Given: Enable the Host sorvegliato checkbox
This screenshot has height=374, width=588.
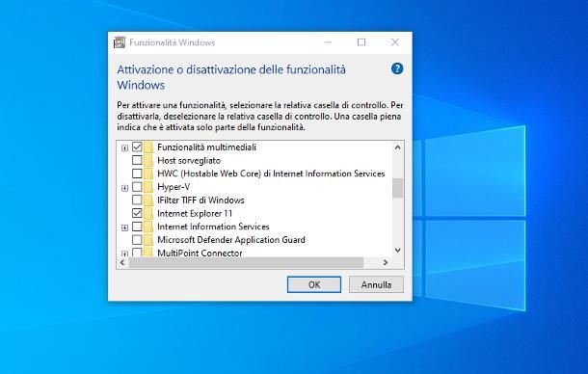Looking at the screenshot, I should tap(137, 160).
